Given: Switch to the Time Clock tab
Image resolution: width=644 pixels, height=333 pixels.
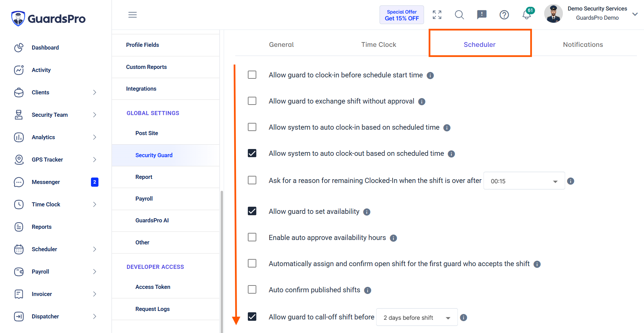Looking at the screenshot, I should (379, 44).
